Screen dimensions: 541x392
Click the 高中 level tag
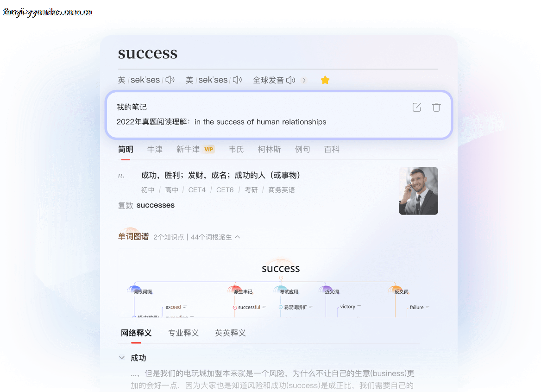point(171,190)
